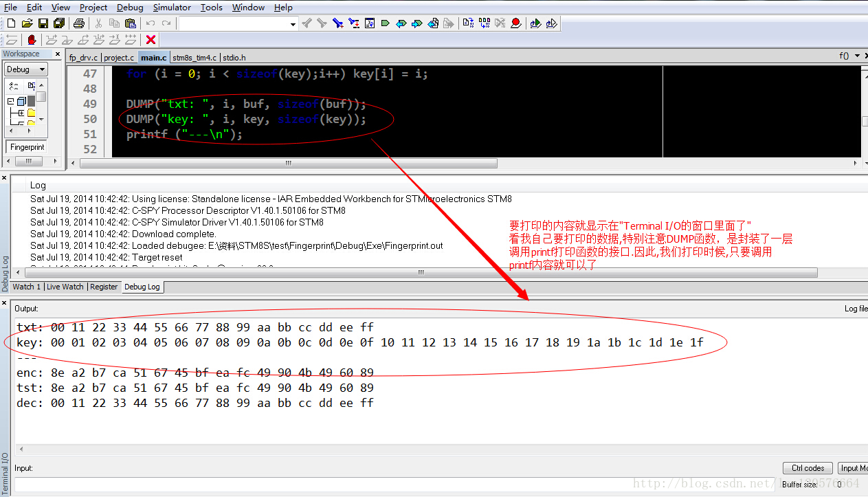
Task: Select the Watch 1 tab
Action: [27, 287]
